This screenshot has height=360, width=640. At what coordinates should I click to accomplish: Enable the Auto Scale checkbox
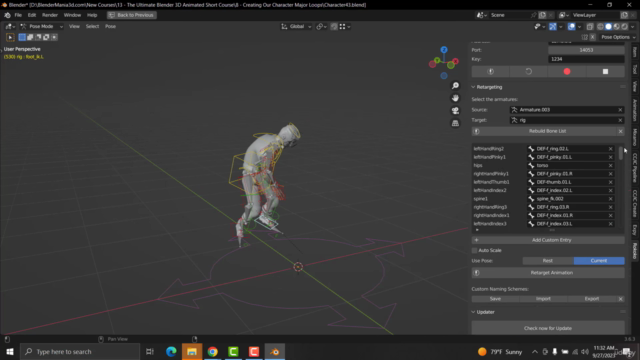[474, 251]
